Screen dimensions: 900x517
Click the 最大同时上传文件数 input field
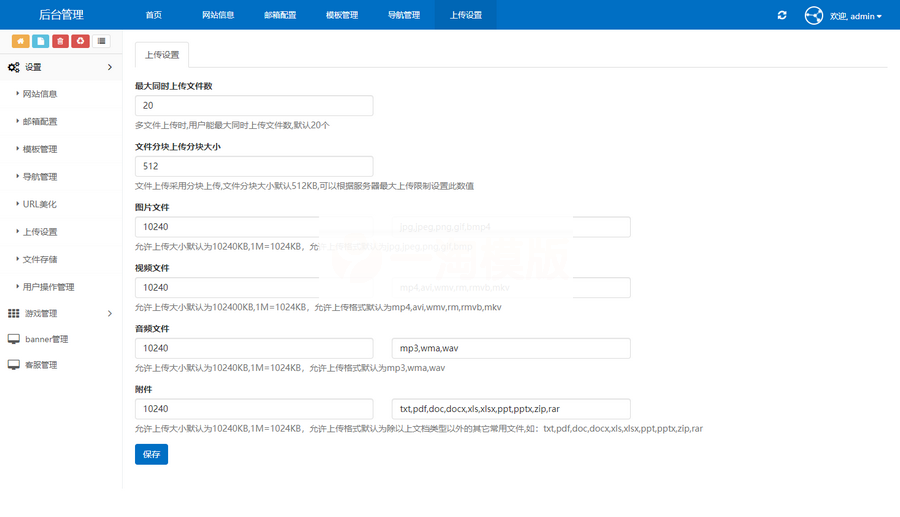[254, 106]
